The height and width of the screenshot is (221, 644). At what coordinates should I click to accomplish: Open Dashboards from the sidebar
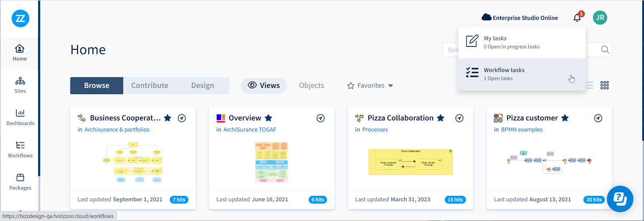(20, 117)
